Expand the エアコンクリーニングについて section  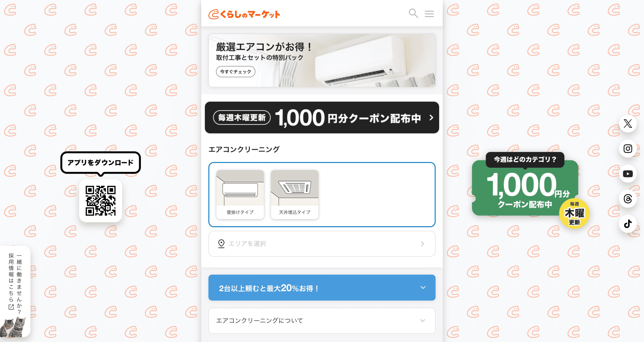321,320
